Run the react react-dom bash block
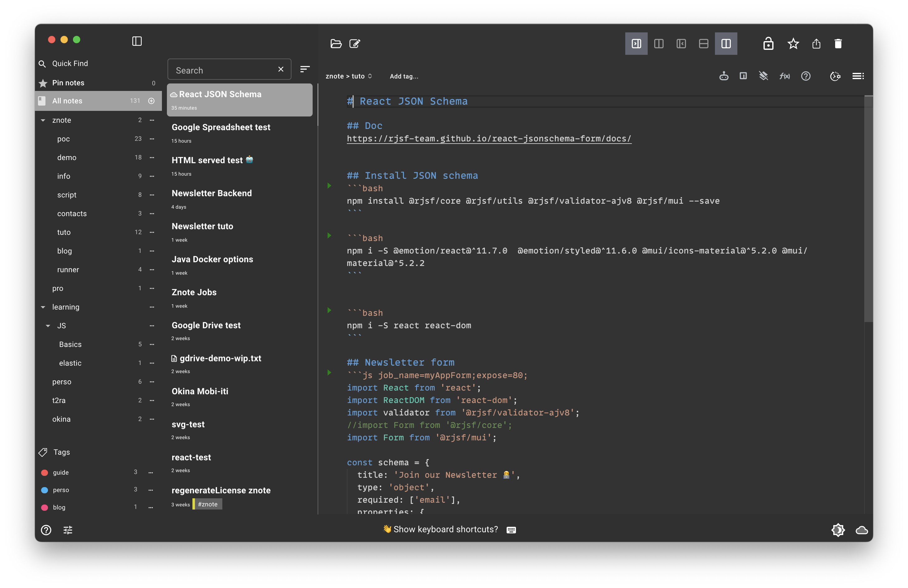Screen dimensions: 908x588 pos(329,310)
